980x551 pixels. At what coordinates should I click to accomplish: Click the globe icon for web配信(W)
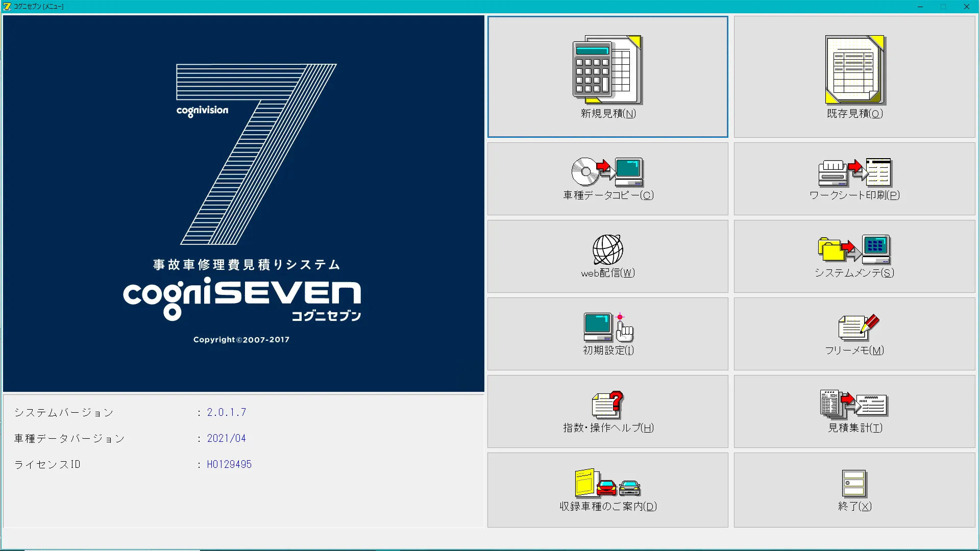607,249
